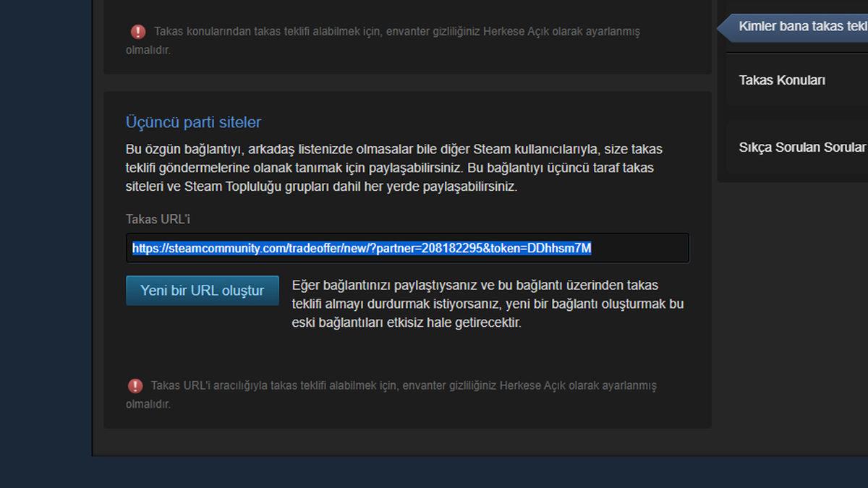Click the Üçüncü parti siteler heading
This screenshot has height=488, width=868.
(x=192, y=122)
